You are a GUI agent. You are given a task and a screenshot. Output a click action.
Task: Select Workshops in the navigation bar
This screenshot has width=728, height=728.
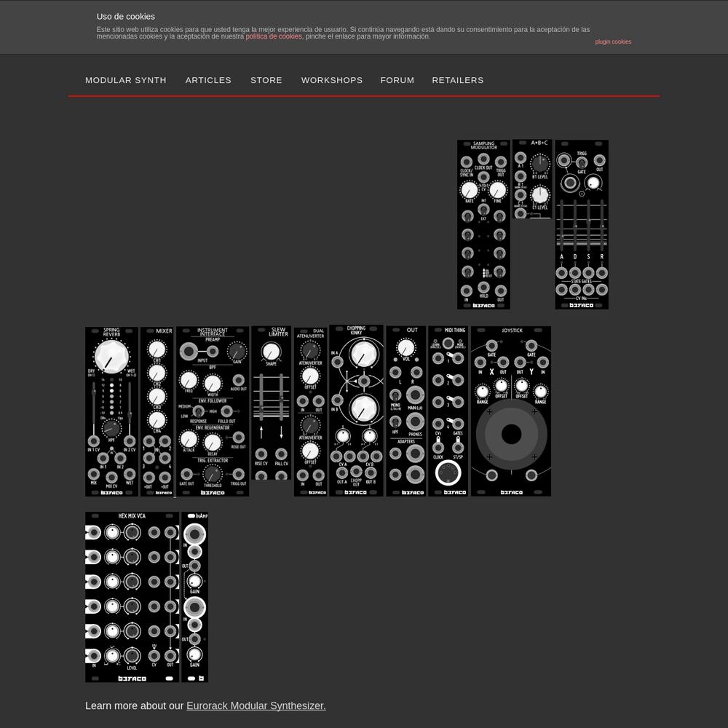[331, 80]
